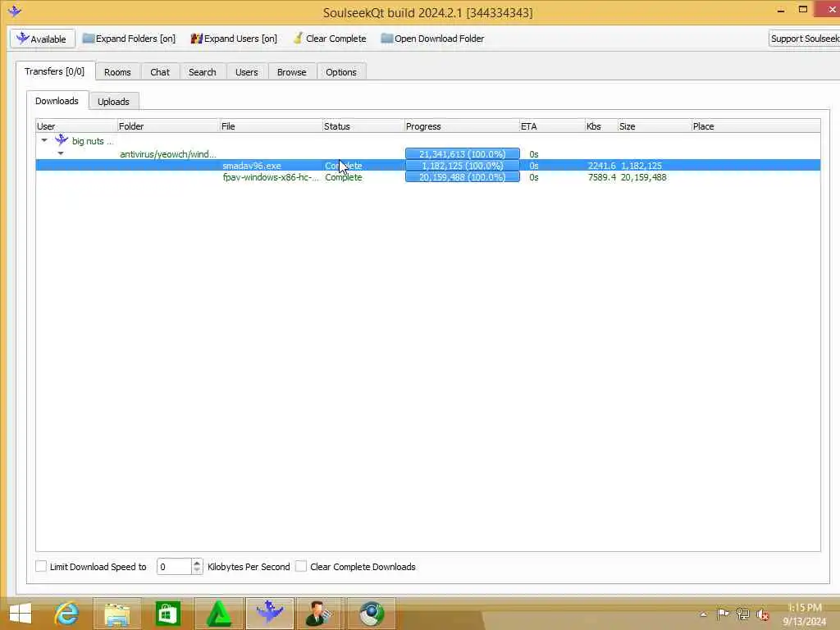
Task: Maximize the SoulseekQt window
Action: pos(802,10)
